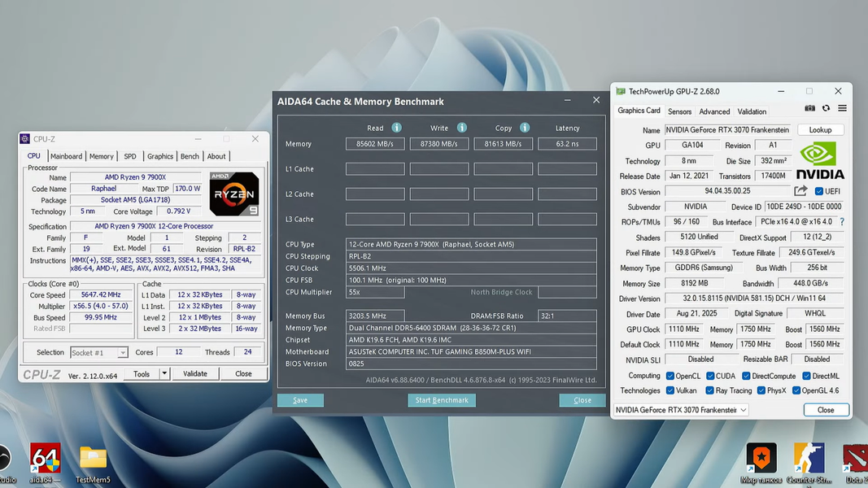Open the GPU-Z hamburger menu

842,108
